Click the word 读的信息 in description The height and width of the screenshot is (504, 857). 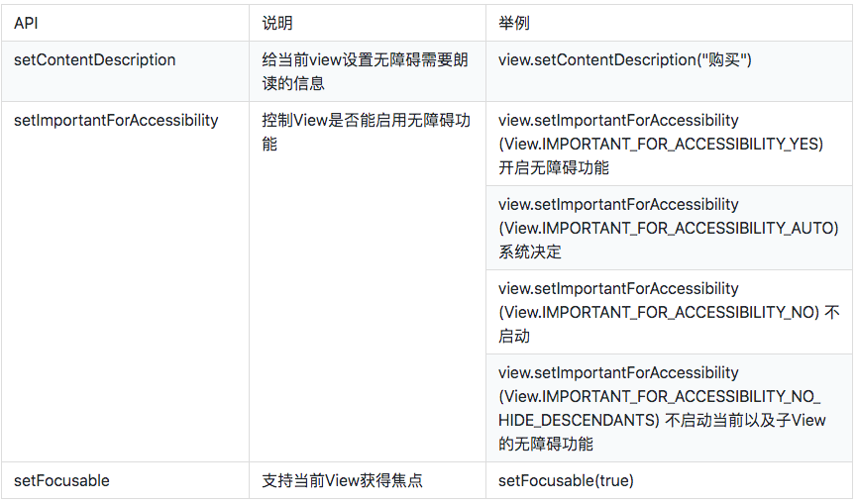coord(293,83)
